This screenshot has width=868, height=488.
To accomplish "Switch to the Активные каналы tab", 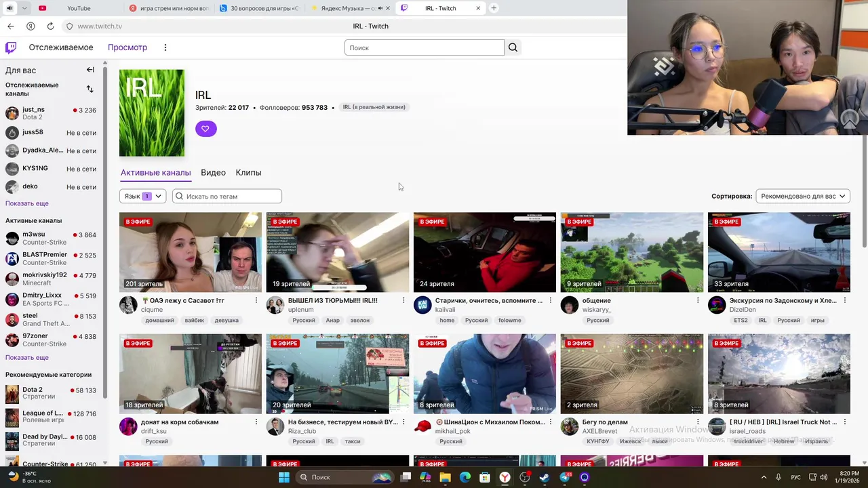I will click(x=155, y=172).
